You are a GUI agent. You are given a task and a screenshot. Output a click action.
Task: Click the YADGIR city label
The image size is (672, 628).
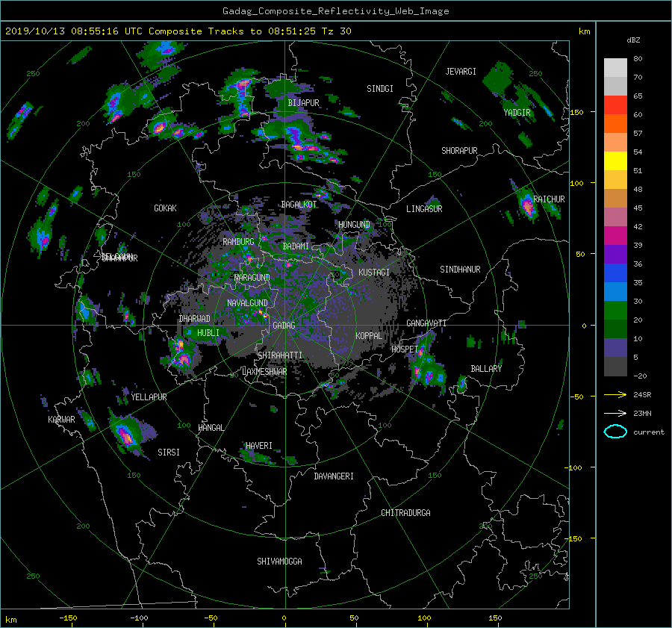coord(517,113)
